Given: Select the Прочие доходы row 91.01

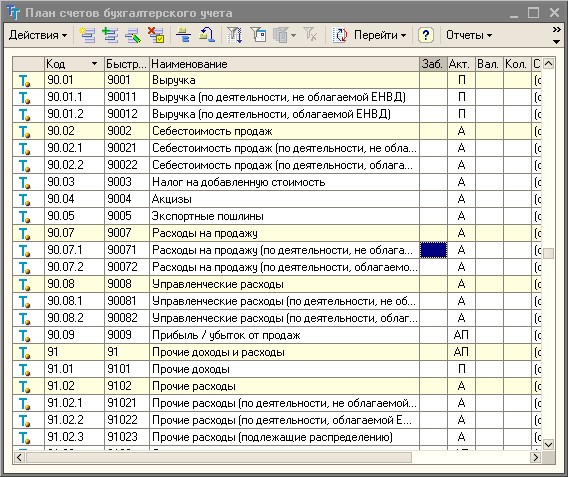Looking at the screenshot, I should pos(277,369).
